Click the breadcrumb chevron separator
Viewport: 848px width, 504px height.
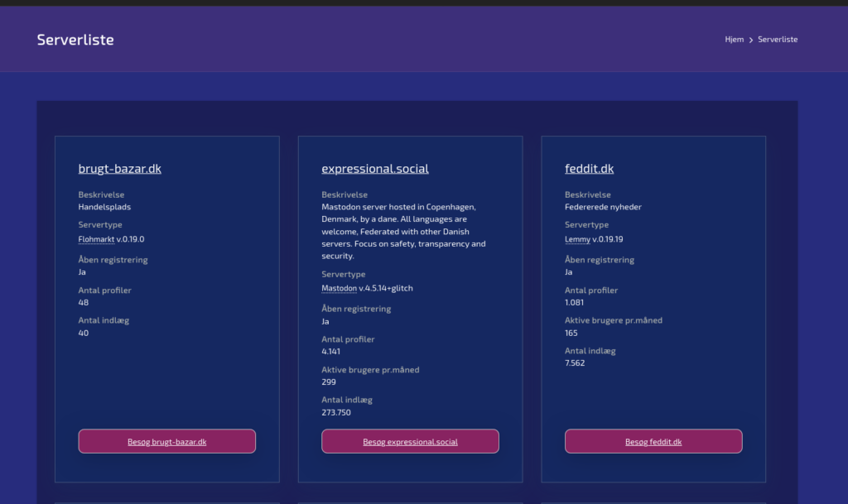[750, 40]
